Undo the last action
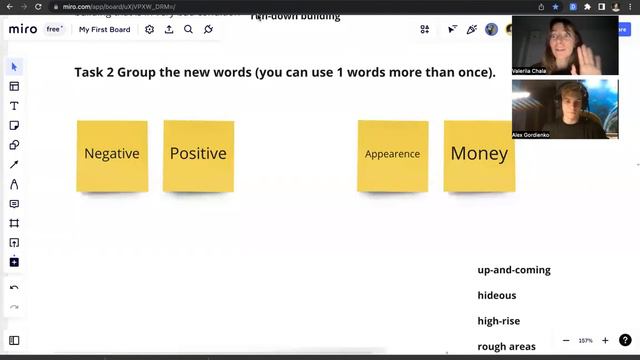 (14, 288)
